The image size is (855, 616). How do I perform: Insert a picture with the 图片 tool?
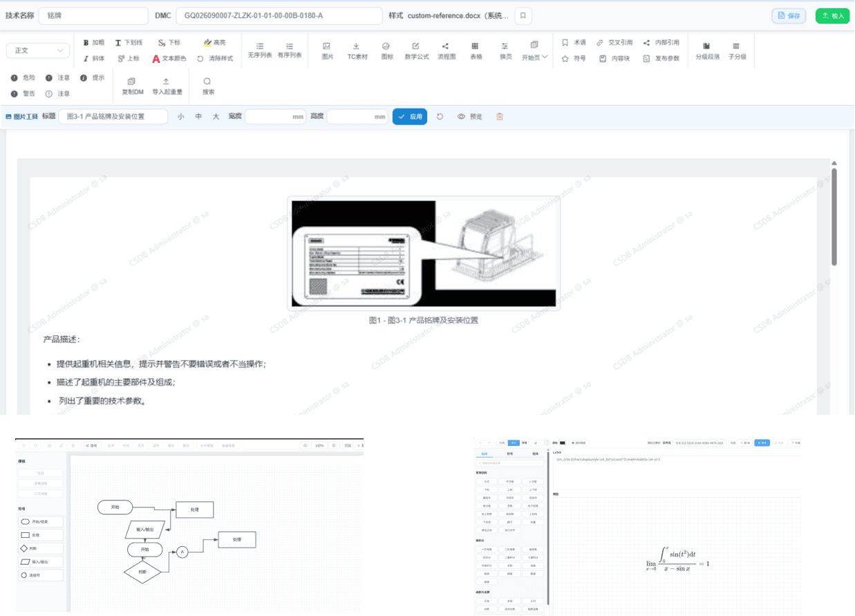pos(327,50)
